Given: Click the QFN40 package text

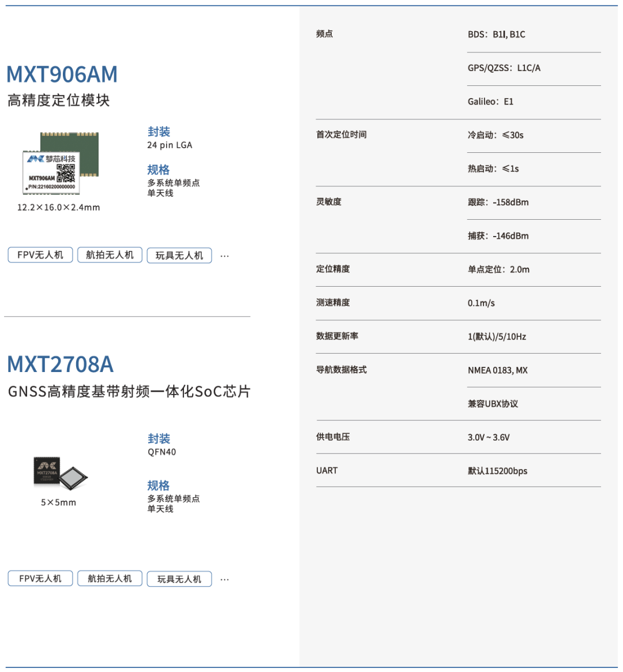Looking at the screenshot, I should coord(162,452).
